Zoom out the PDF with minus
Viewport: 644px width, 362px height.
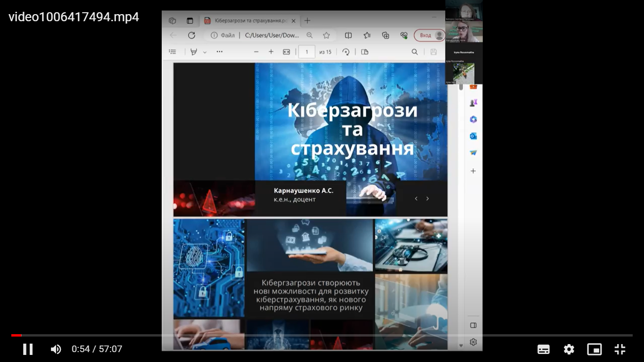(256, 52)
